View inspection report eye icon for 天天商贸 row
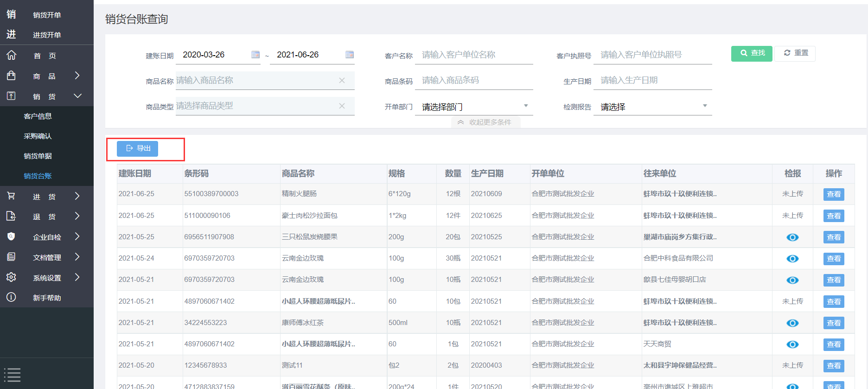The image size is (868, 389). click(792, 344)
